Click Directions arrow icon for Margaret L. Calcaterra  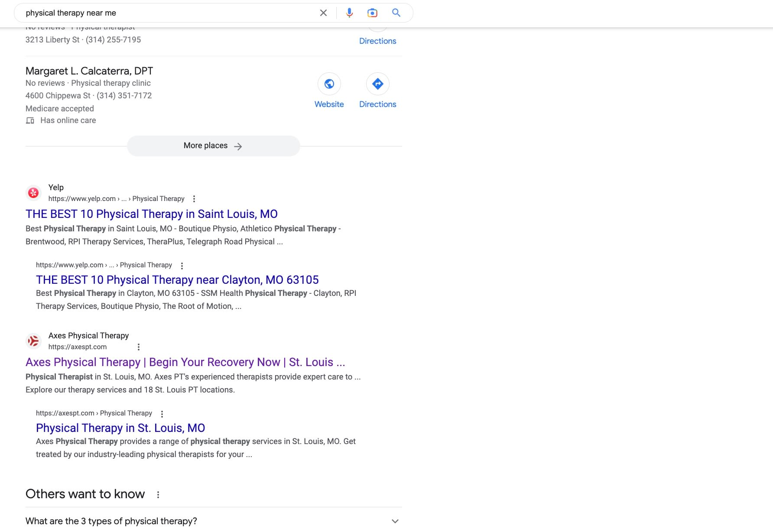pyautogui.click(x=378, y=84)
